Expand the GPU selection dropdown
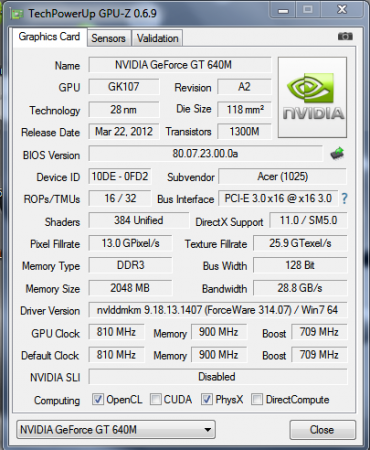Viewport: 370px width, 450px height. [116, 430]
